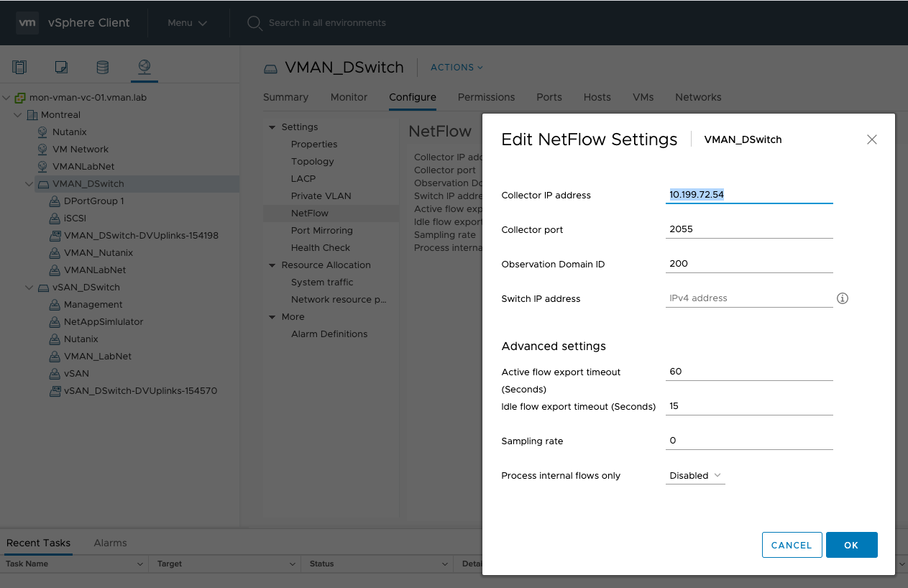
Task: Collapse the vSAN_DSwitch tree node
Action: point(29,287)
